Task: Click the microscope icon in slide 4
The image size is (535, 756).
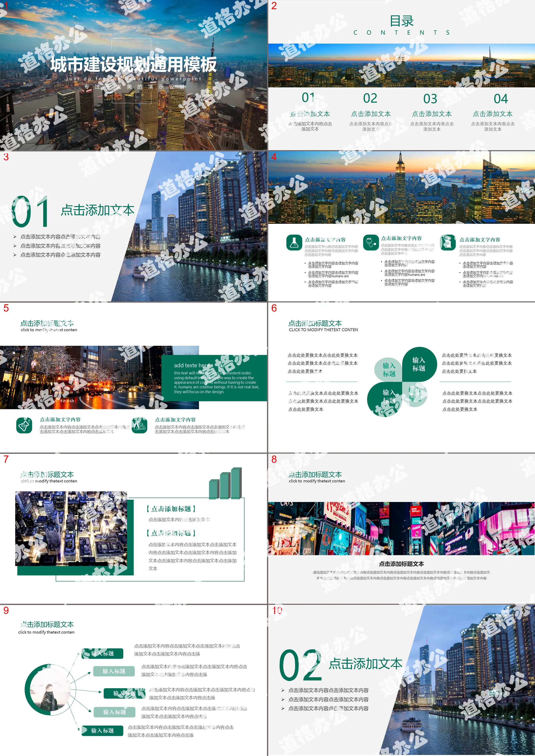Action: [x=448, y=243]
